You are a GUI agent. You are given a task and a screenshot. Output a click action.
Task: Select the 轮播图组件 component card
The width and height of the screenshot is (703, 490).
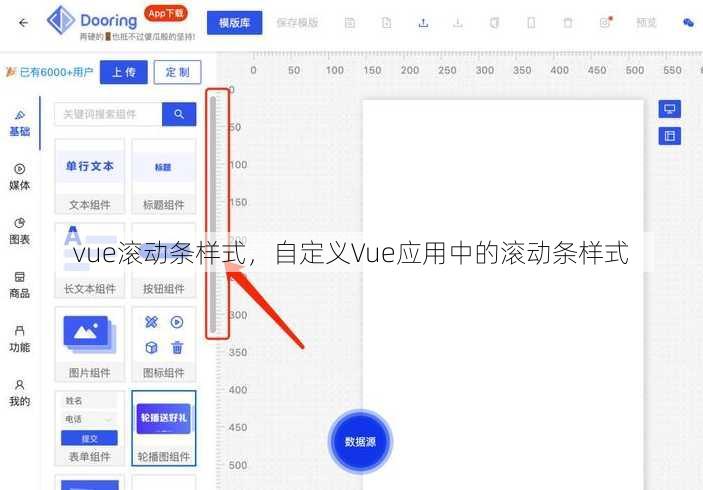(x=164, y=428)
